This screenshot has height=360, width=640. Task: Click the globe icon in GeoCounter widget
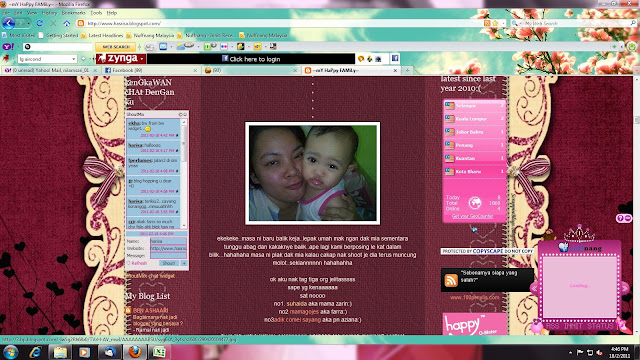475,202
